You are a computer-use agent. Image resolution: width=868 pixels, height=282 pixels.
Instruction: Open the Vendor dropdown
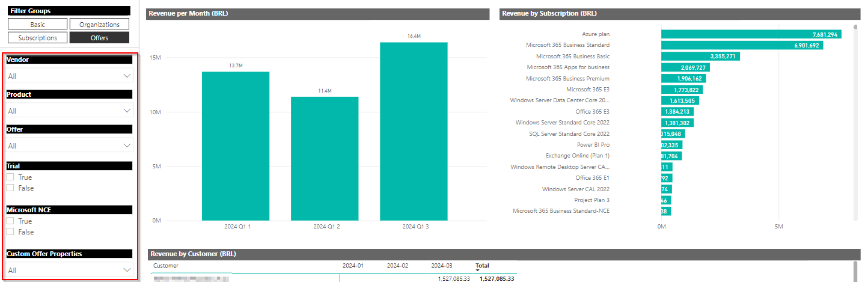tap(69, 76)
